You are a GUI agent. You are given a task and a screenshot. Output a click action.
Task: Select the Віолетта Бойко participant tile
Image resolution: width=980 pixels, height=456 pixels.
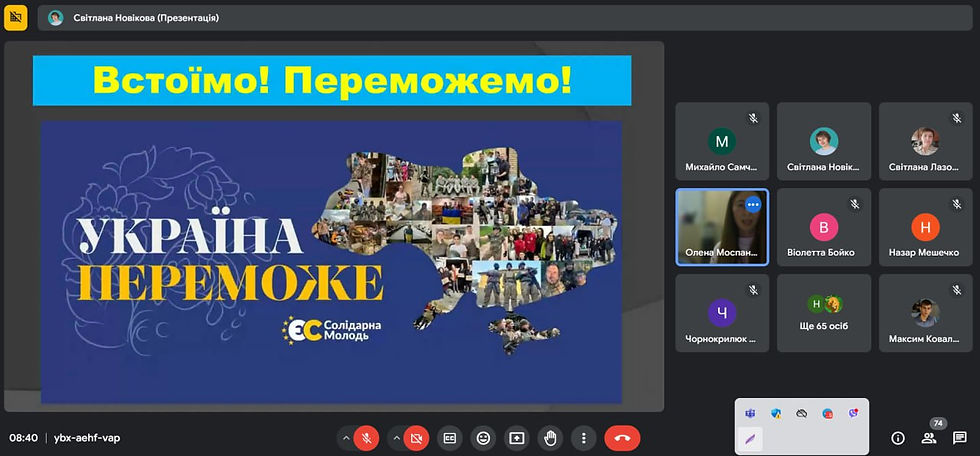coord(824,227)
